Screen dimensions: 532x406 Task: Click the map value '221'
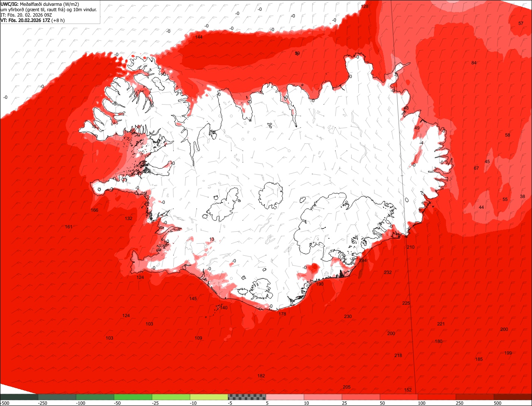[x=441, y=324]
